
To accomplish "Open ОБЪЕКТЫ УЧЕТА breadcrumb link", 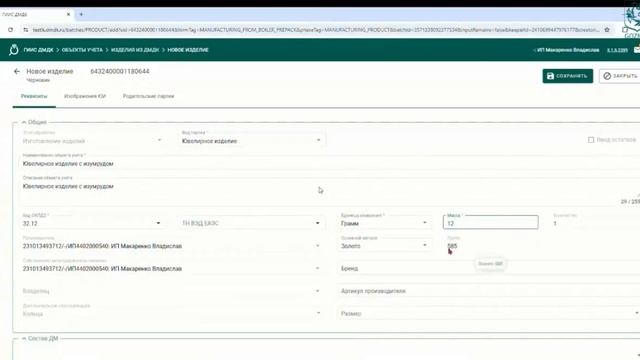I will pos(82,50).
